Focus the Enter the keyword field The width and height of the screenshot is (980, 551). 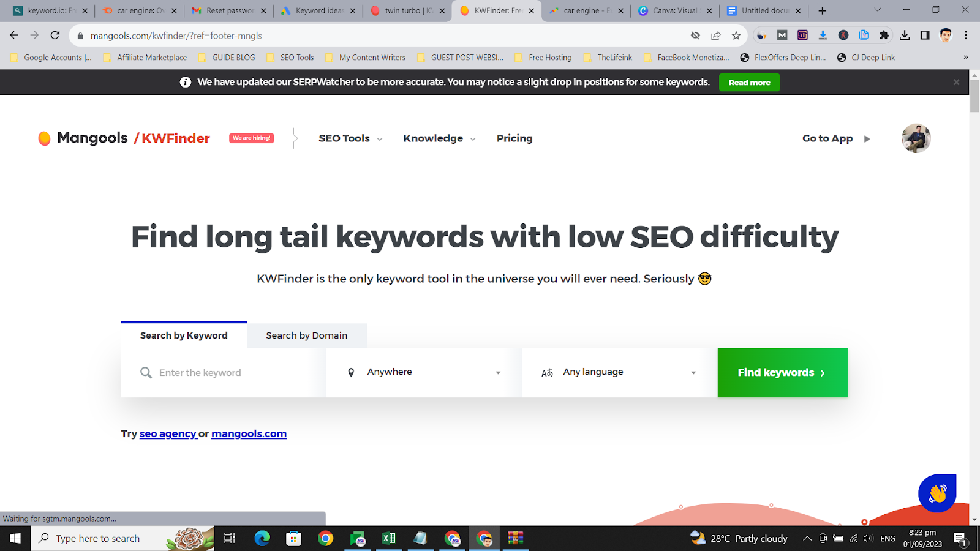pos(224,373)
